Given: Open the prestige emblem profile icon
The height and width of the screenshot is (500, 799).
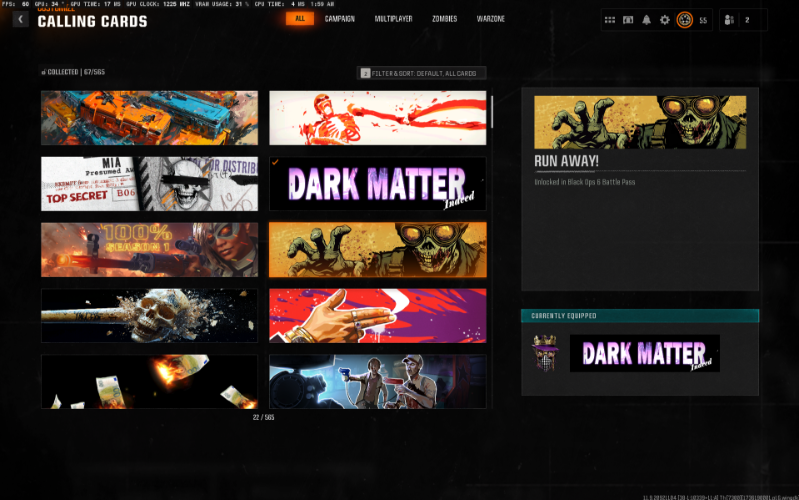Looking at the screenshot, I should point(684,20).
